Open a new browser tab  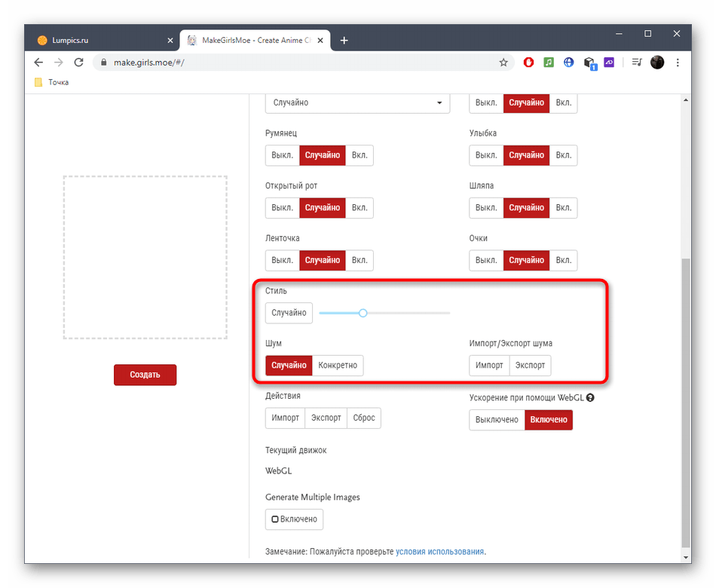(344, 40)
